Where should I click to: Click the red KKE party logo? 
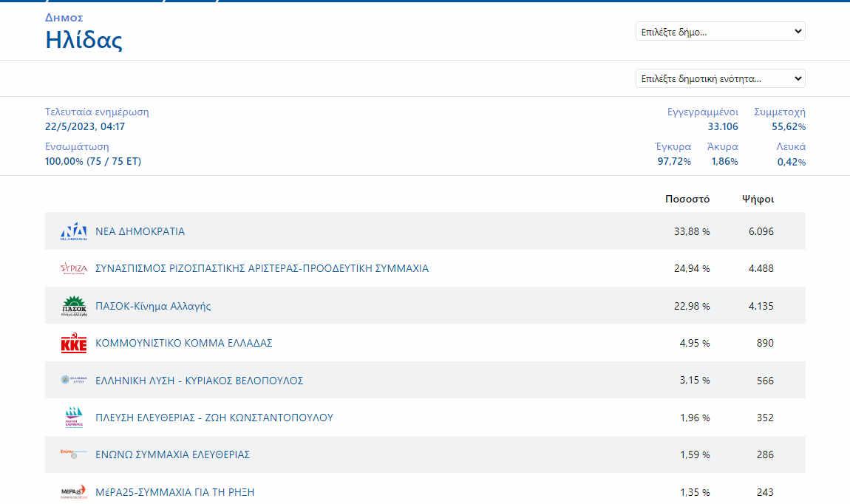coord(74,344)
